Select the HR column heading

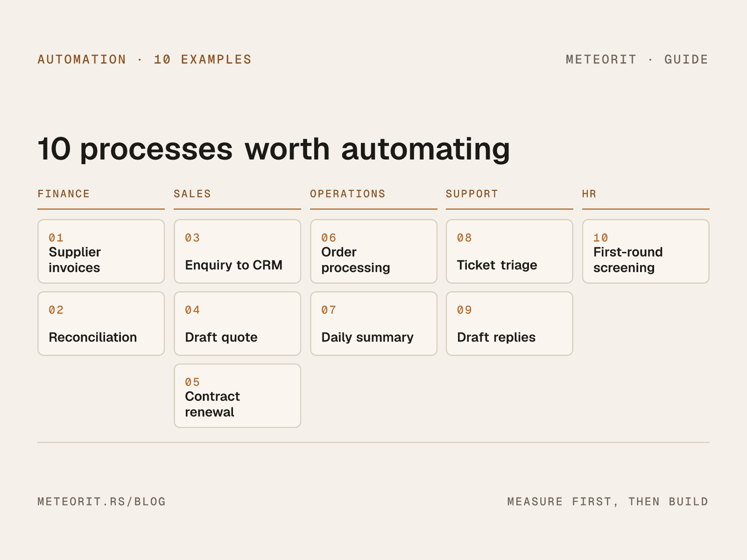pos(589,194)
